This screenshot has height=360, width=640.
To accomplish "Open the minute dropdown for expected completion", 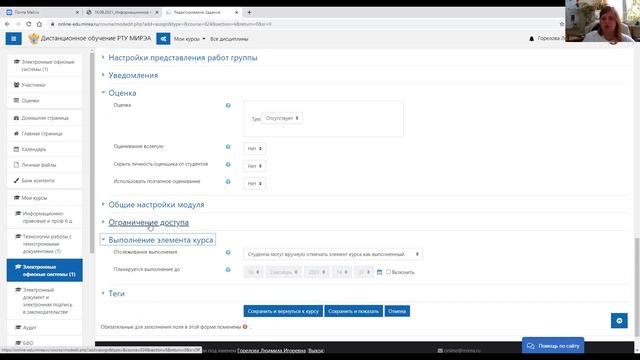I will click(x=364, y=272).
